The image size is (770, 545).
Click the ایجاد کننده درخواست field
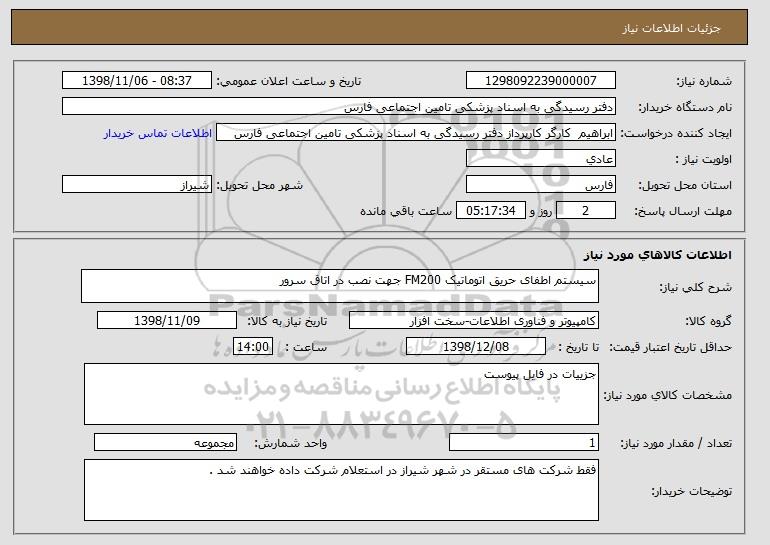[416, 133]
